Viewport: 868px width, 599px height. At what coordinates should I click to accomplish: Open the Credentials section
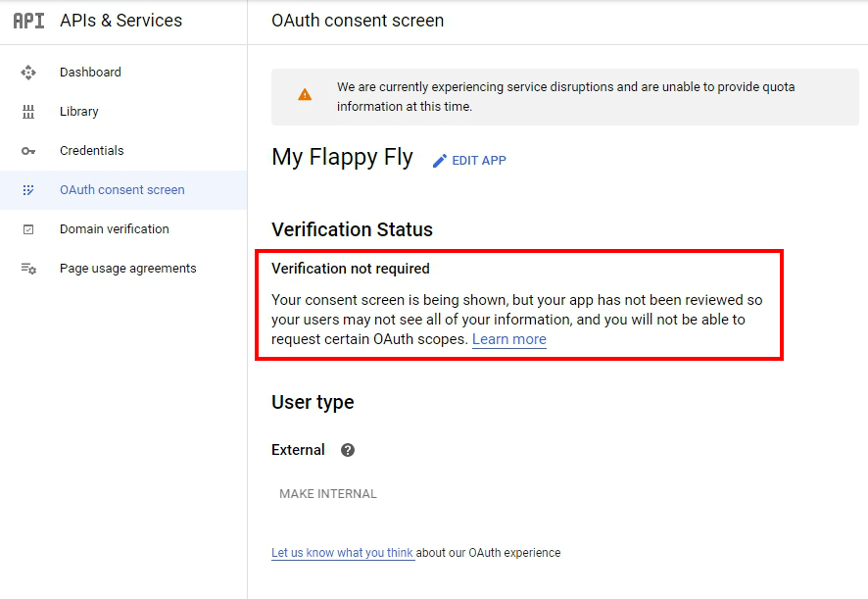(x=92, y=151)
